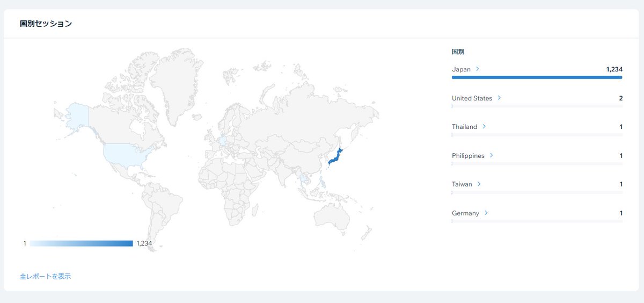Select the value 1 beside Thailand

(621, 127)
